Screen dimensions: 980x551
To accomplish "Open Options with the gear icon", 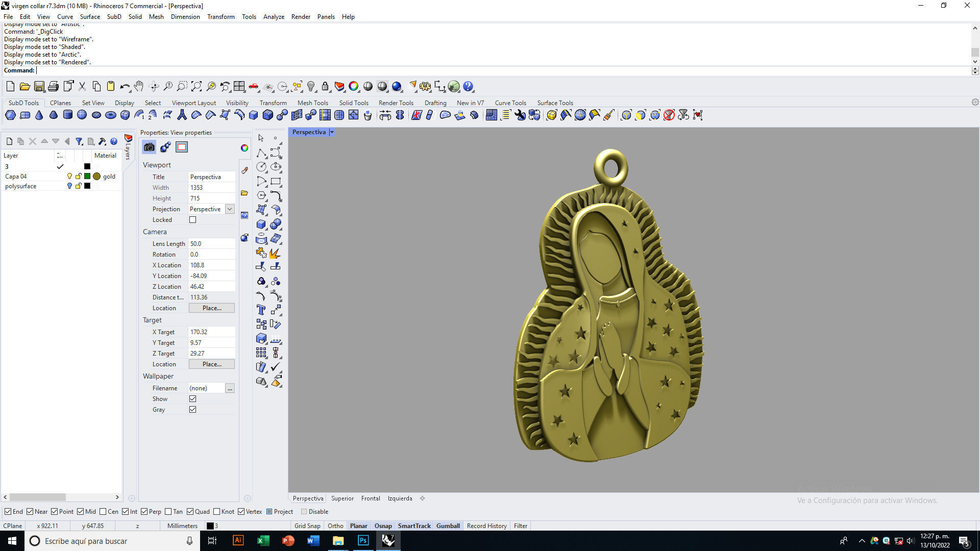I will click(x=425, y=87).
